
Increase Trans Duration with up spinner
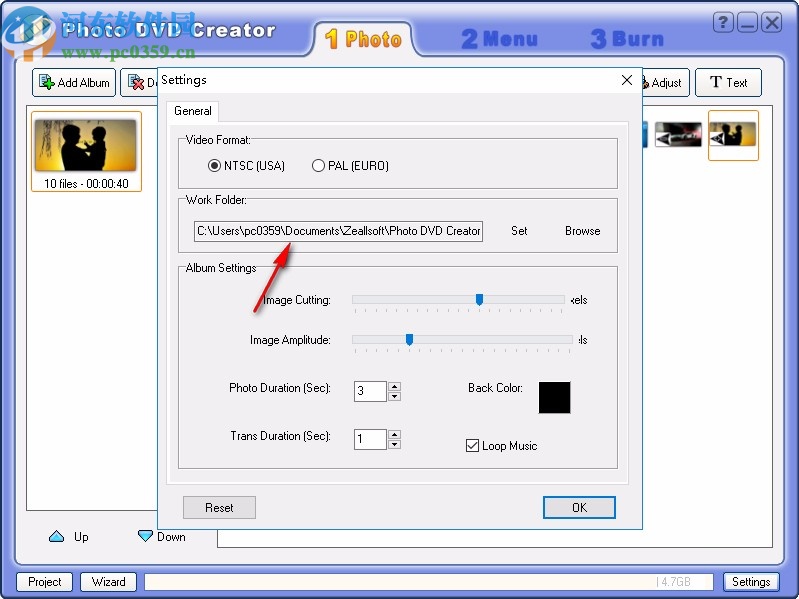tap(394, 434)
